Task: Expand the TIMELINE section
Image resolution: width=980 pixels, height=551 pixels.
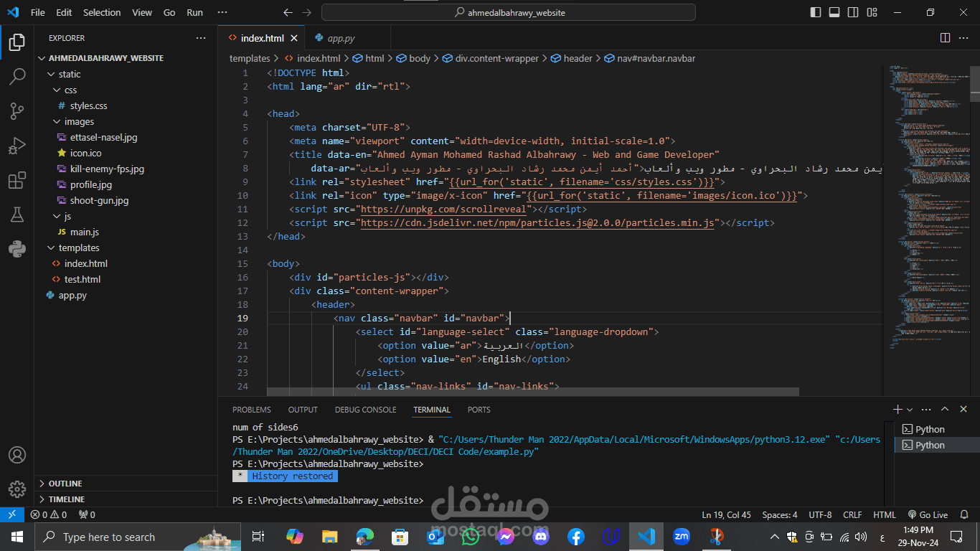Action: [126, 499]
